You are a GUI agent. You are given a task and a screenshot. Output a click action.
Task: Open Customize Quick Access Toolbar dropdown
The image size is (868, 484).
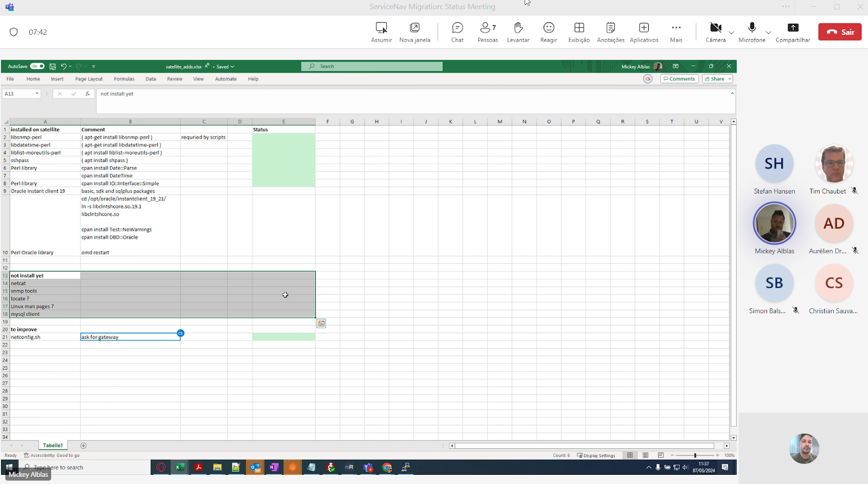[93, 66]
